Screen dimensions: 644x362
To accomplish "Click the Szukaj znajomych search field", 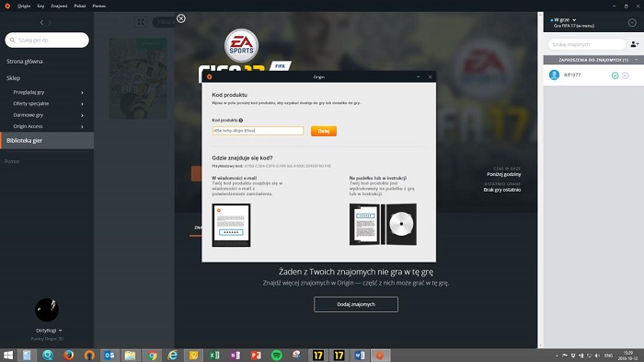I will (587, 44).
